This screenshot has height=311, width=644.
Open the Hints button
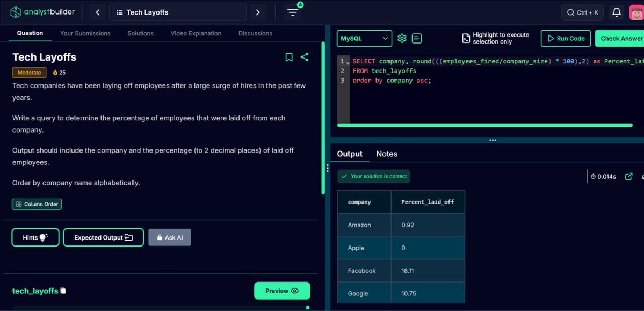point(35,237)
